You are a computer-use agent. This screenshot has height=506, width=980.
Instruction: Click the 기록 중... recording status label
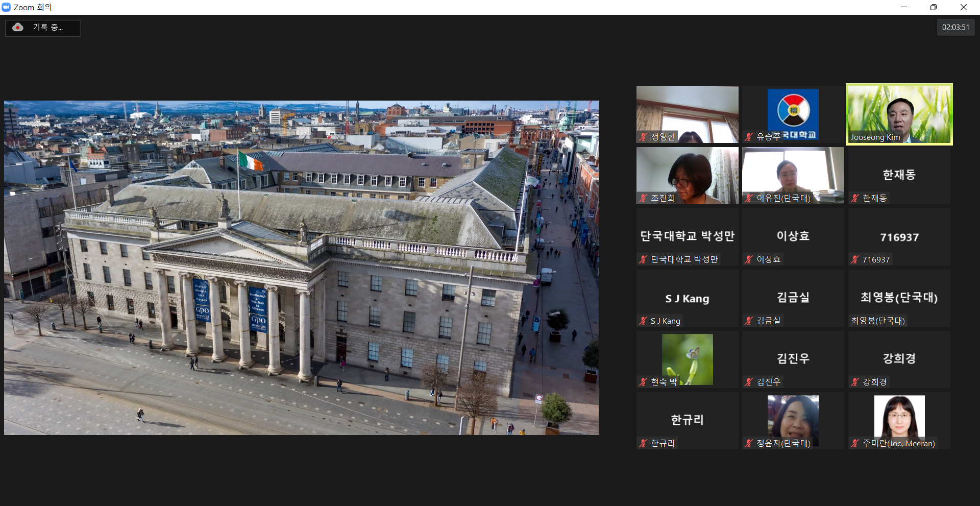tap(48, 28)
